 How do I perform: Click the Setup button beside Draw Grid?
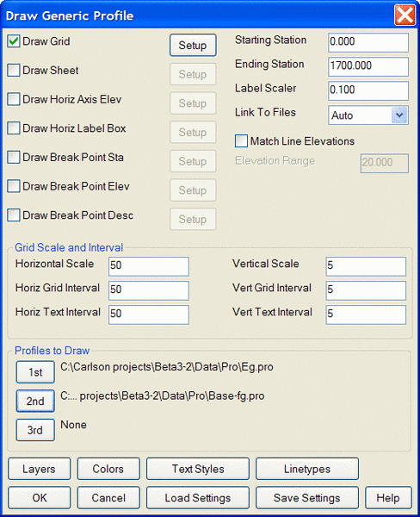click(193, 45)
